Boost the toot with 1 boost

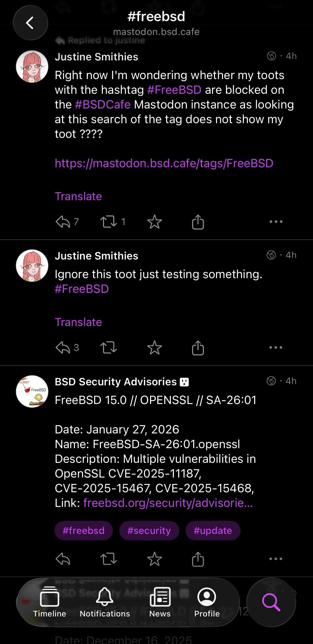(x=109, y=222)
